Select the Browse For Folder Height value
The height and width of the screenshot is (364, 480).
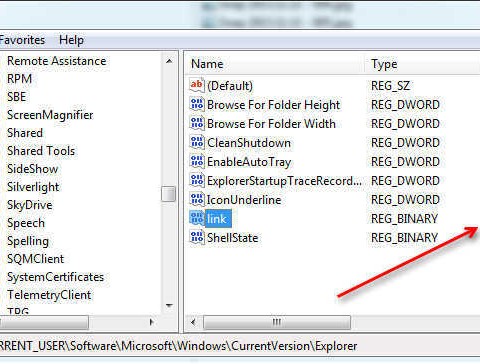[273, 105]
